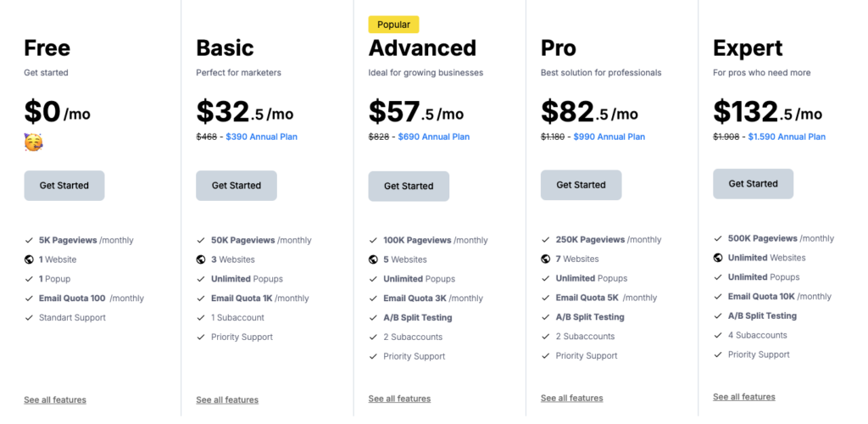
Task: Click checkmark beside Email Quota 1K
Action: coord(201,298)
